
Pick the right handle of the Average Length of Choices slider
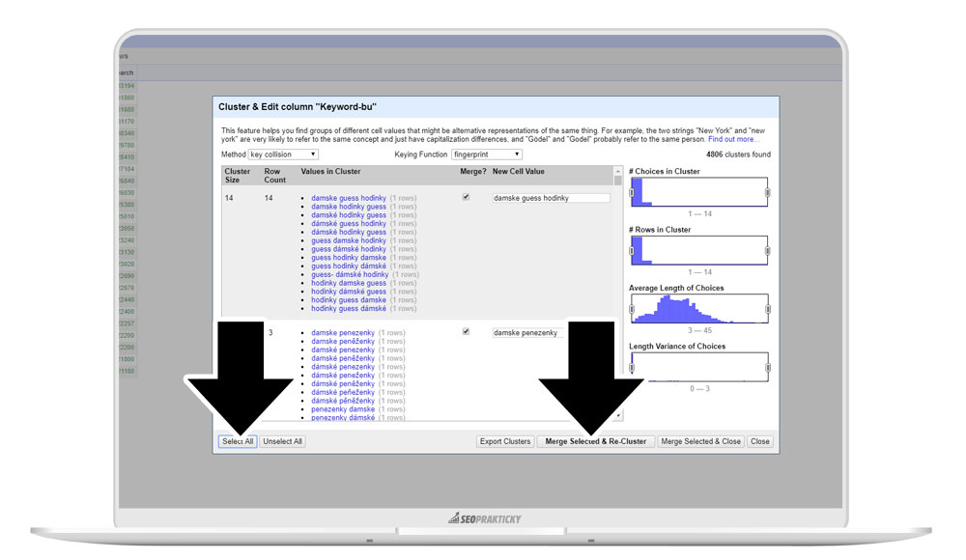(768, 309)
